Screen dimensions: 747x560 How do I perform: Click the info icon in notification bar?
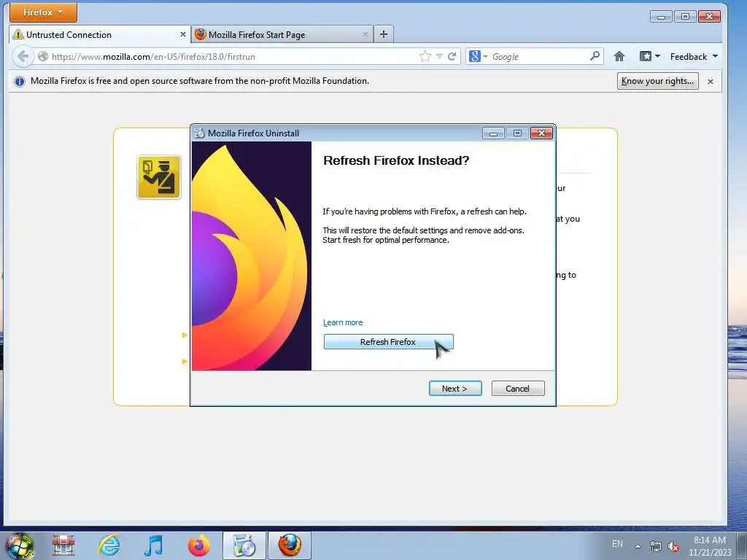20,82
